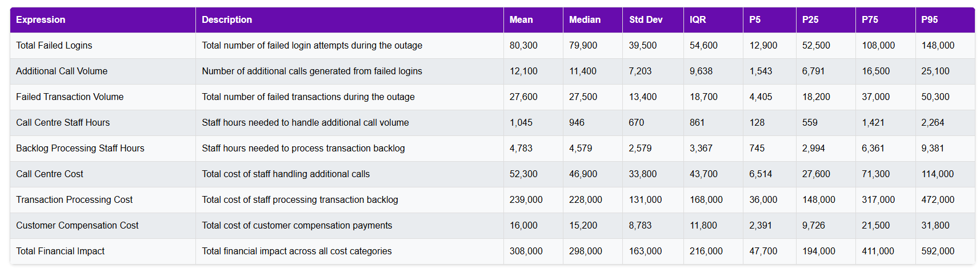Select the Transaction Processing Cost row label
The image size is (980, 272).
click(x=74, y=200)
